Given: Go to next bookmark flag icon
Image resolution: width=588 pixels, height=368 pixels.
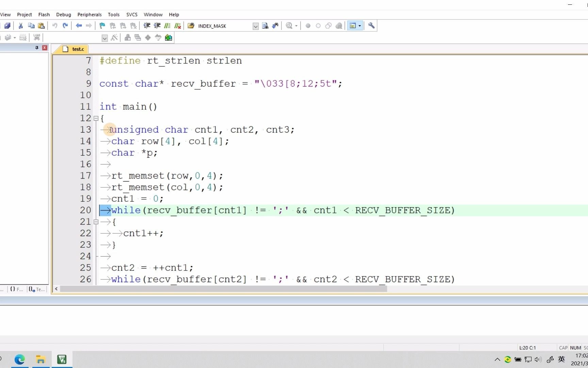Looking at the screenshot, I should [x=123, y=26].
